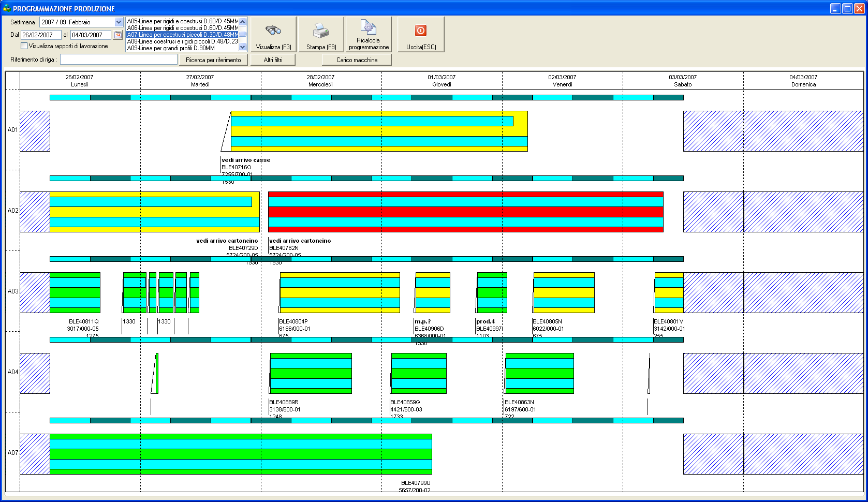
Task: Click the A02 machine row label
Action: 12,211
